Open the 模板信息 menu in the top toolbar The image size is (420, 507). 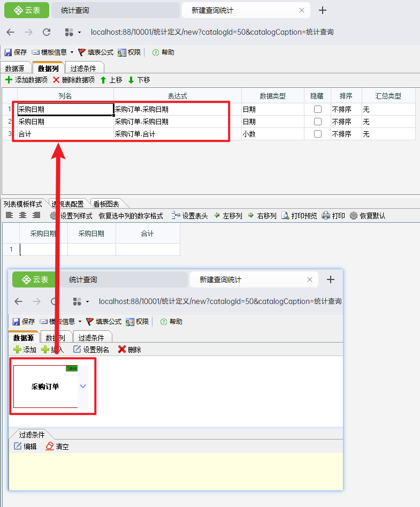[52, 52]
